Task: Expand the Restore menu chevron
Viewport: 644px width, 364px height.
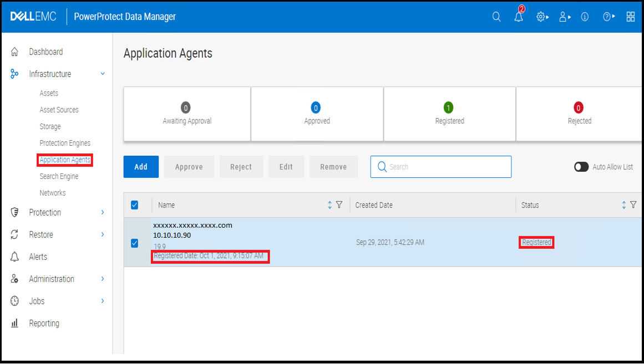Action: pos(103,234)
